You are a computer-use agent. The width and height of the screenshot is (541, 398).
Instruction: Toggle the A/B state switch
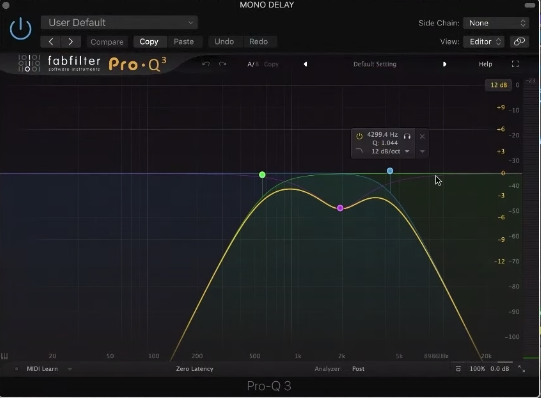253,64
